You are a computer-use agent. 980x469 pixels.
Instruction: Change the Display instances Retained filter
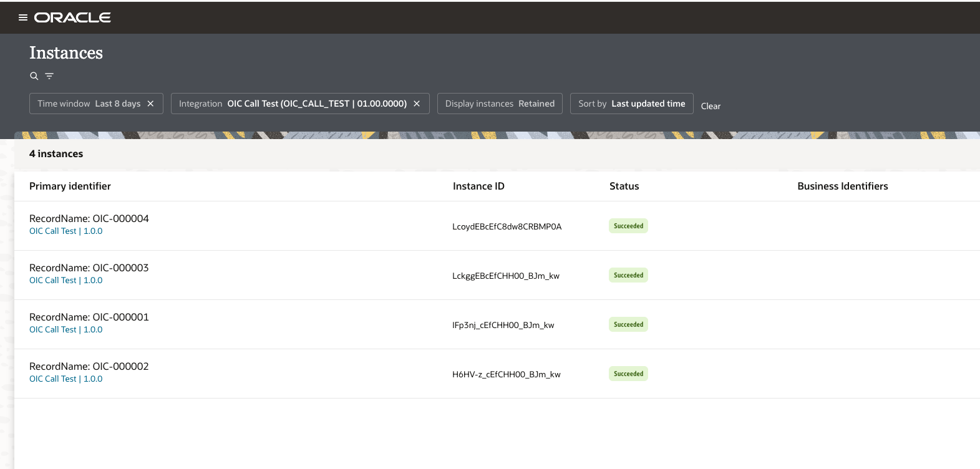tap(500, 104)
